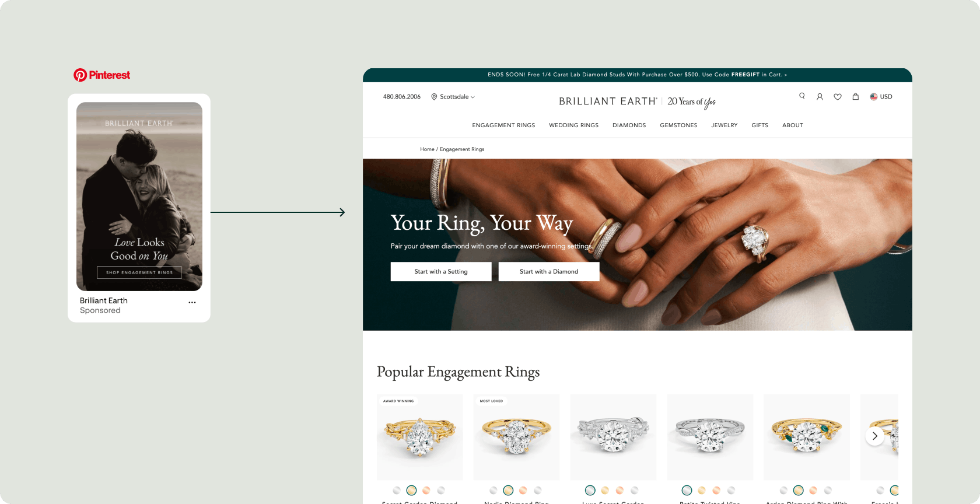Image resolution: width=980 pixels, height=504 pixels.
Task: Open the account profile icon
Action: pos(820,97)
